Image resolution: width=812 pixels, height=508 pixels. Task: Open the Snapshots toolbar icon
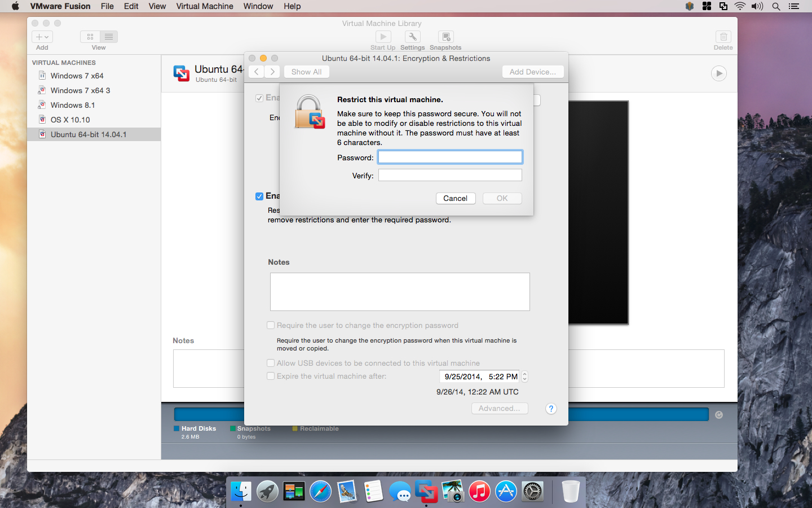pos(445,37)
